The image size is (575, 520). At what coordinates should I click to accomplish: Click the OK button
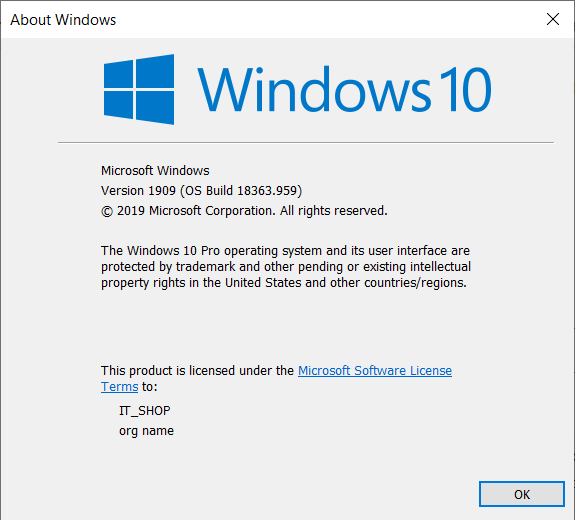(521, 494)
